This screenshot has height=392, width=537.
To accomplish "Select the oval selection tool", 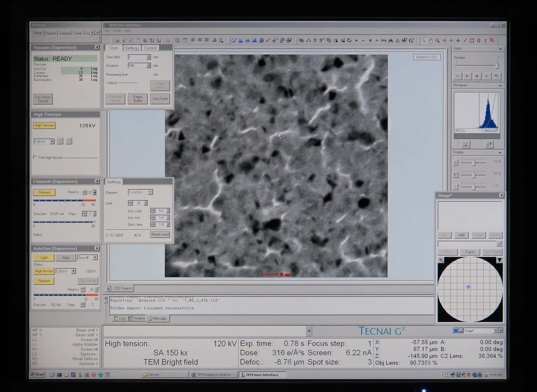I will pos(479,41).
